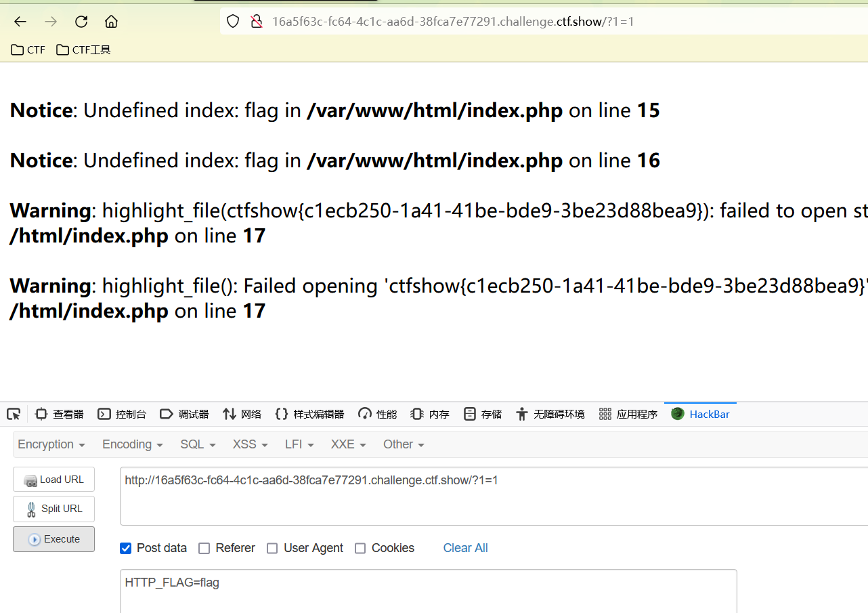The image size is (868, 613).
Task: Select the element picker tool in devtools
Action: click(14, 414)
